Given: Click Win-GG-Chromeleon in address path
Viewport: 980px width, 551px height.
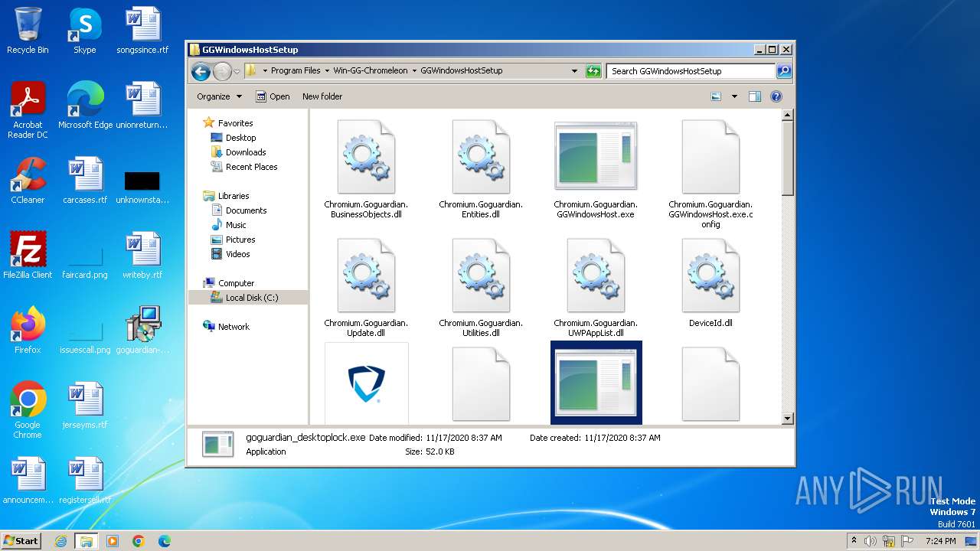Looking at the screenshot, I should pyautogui.click(x=371, y=70).
